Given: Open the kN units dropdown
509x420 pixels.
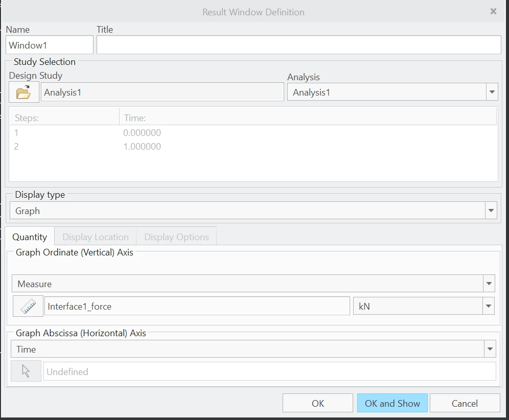Looking at the screenshot, I should (424, 306).
